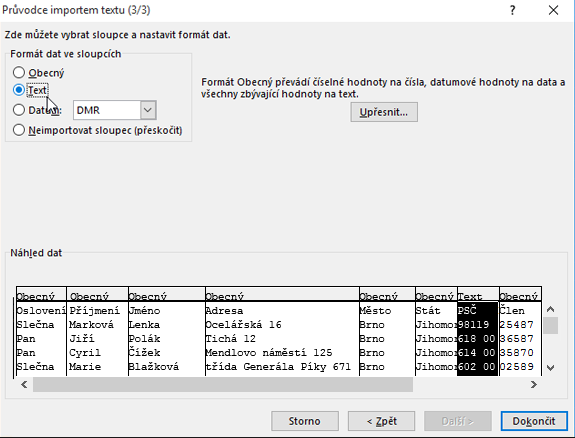Click preview scroll down arrow
575x438 pixels.
550,368
